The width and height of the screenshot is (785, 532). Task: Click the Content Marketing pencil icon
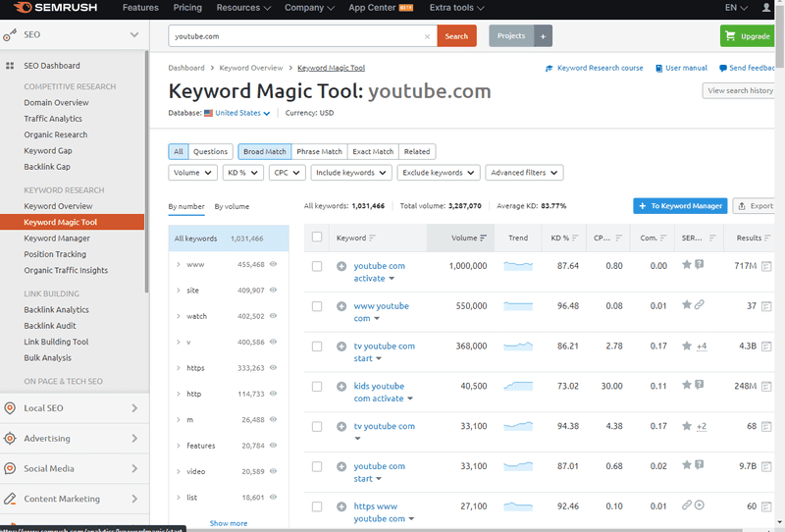[10, 499]
